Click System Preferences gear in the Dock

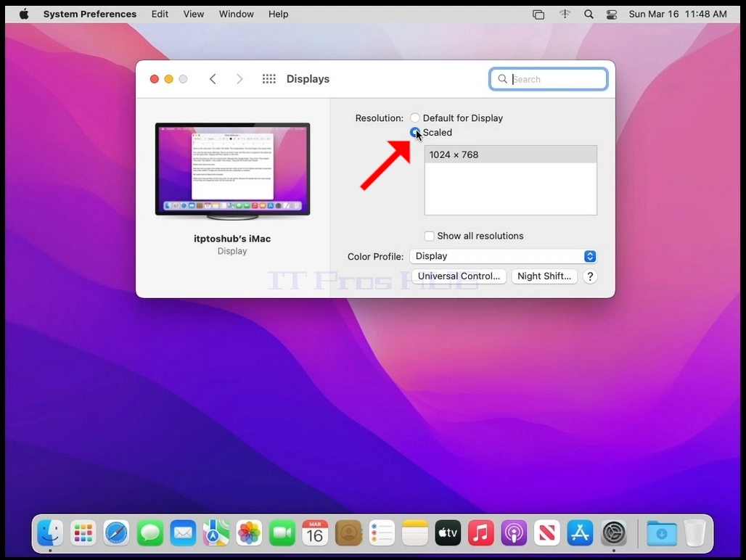614,533
